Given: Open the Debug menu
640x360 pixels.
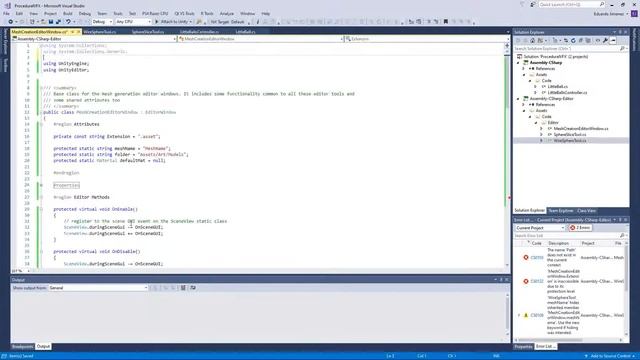Looking at the screenshot, I should [84, 13].
